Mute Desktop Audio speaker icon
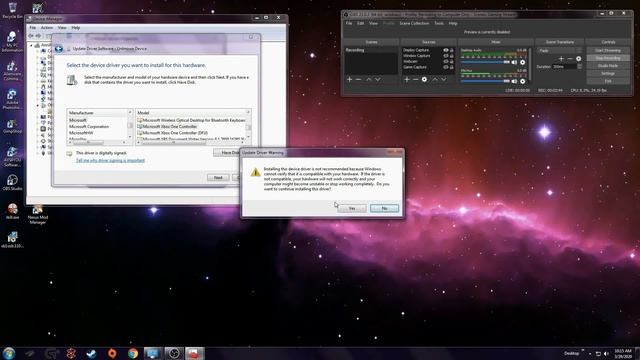 click(x=514, y=62)
